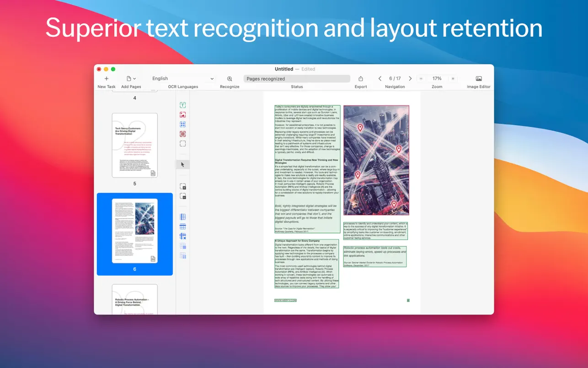Click the page number text block at page bottom-right
The image size is (588, 368).
pyautogui.click(x=408, y=300)
